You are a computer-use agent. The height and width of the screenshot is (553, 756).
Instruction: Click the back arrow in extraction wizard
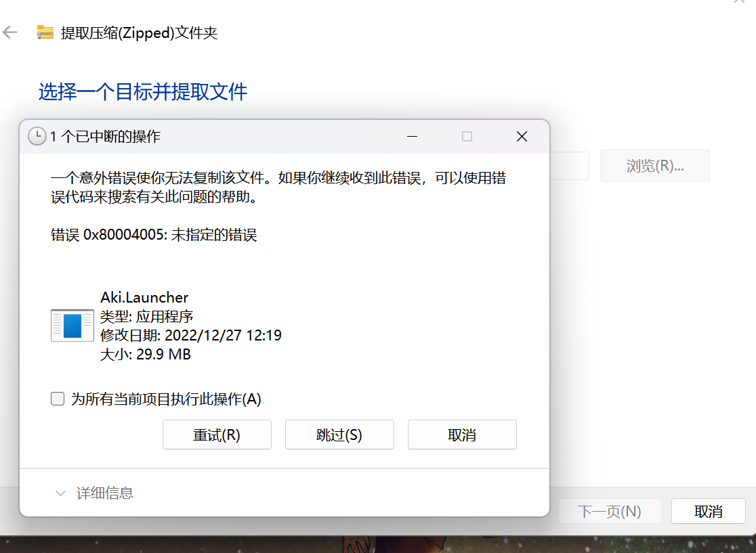click(x=10, y=32)
